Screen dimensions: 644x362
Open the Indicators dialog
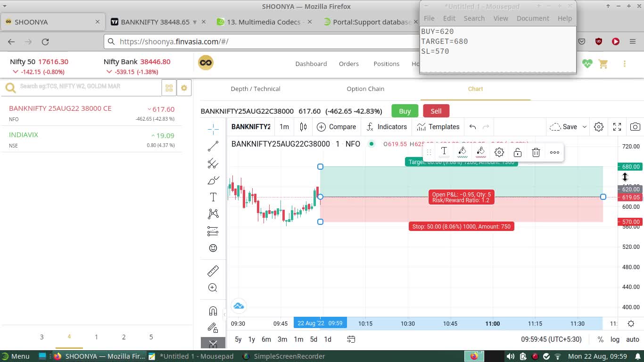pos(387,127)
